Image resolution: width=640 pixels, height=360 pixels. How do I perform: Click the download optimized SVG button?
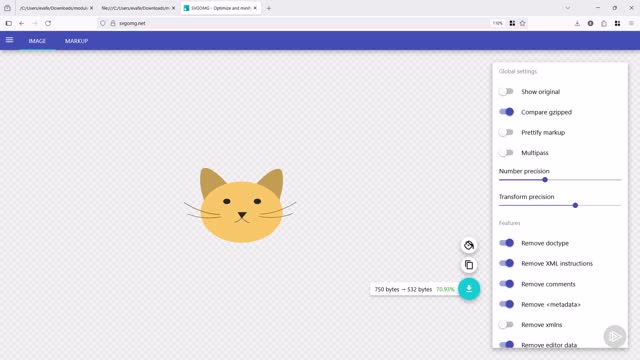[469, 289]
